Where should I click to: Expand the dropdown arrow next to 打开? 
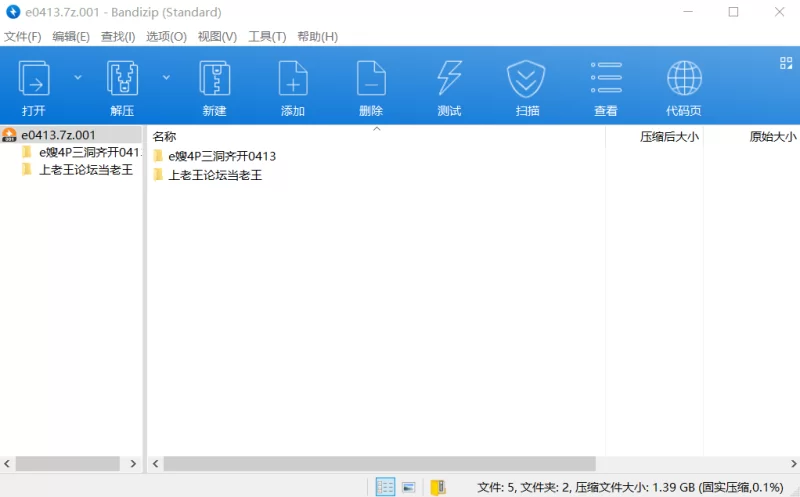click(78, 78)
